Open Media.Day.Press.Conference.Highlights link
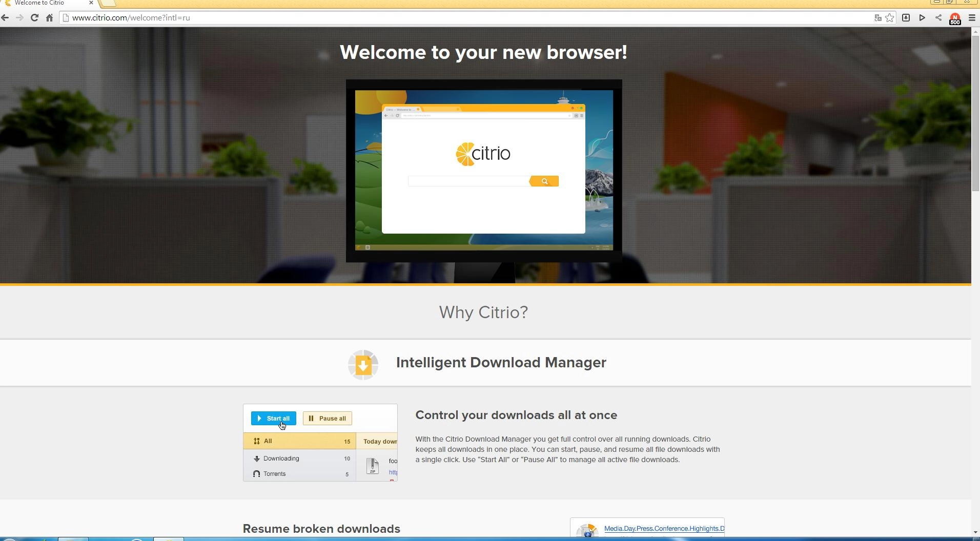 (664, 529)
